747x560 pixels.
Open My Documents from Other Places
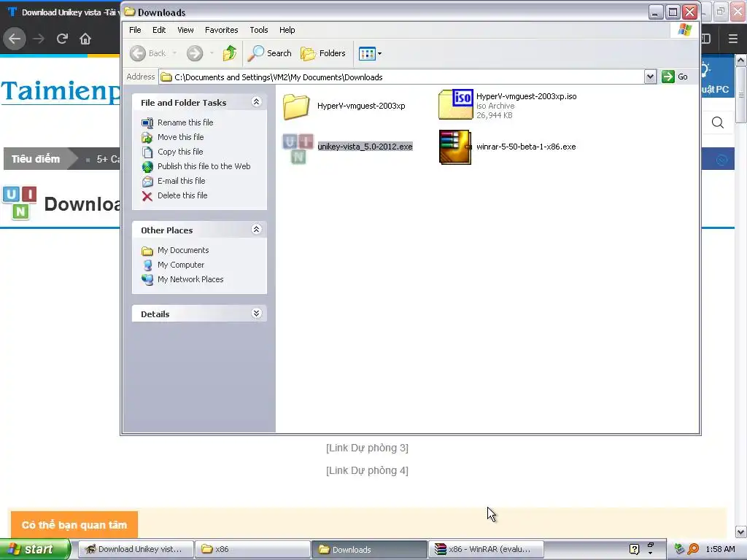pyautogui.click(x=183, y=251)
